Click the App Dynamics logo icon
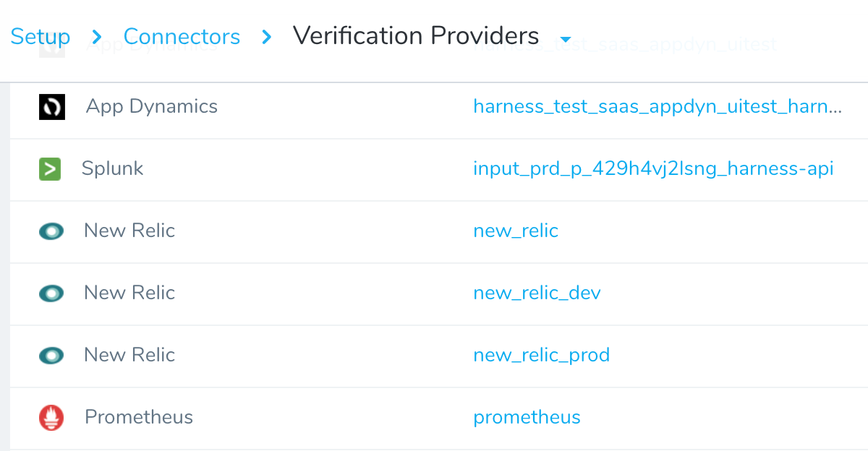 click(x=52, y=107)
